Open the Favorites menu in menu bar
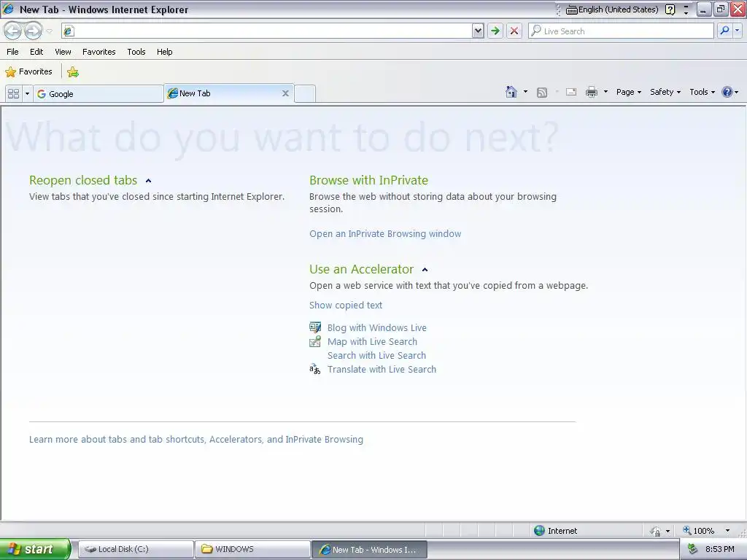The width and height of the screenshot is (747, 560). [x=98, y=52]
